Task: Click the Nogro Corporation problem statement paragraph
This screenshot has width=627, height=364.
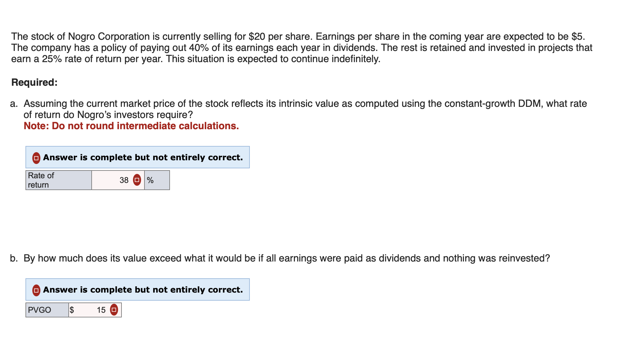Action: 302,48
